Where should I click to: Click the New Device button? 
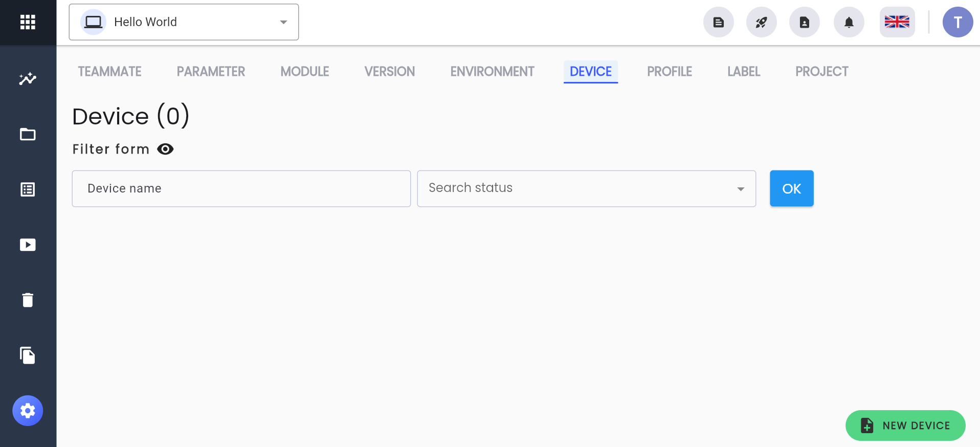pos(905,425)
